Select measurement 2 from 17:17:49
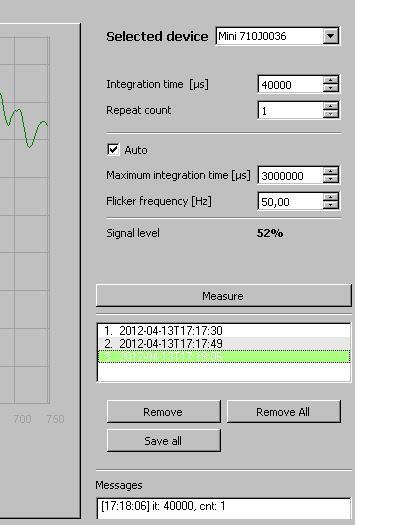 [x=224, y=344]
